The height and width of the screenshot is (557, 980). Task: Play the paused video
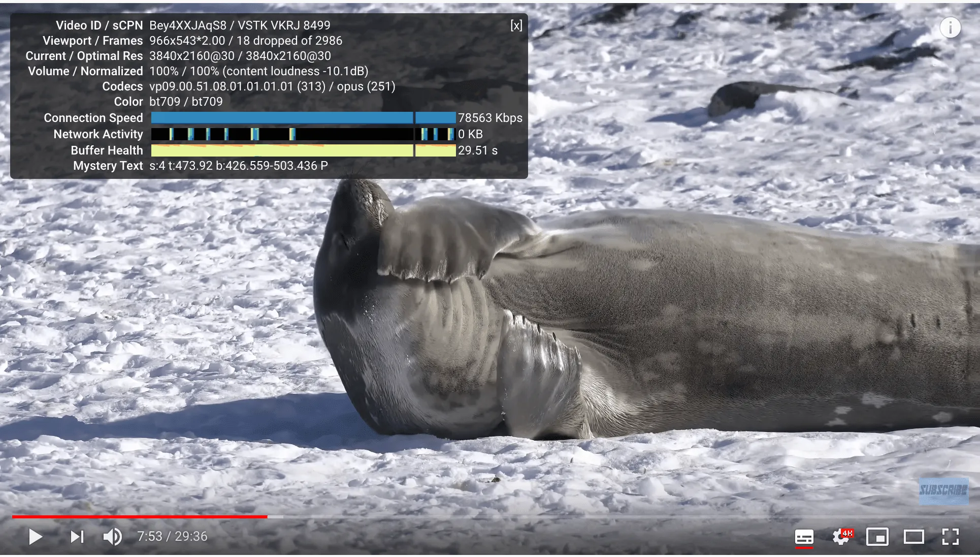35,537
